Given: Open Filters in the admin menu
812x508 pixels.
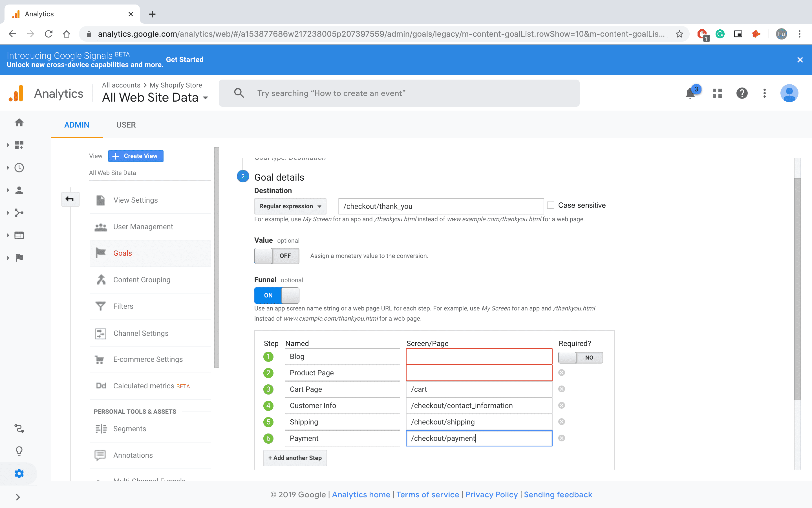Looking at the screenshot, I should (x=150, y=306).
